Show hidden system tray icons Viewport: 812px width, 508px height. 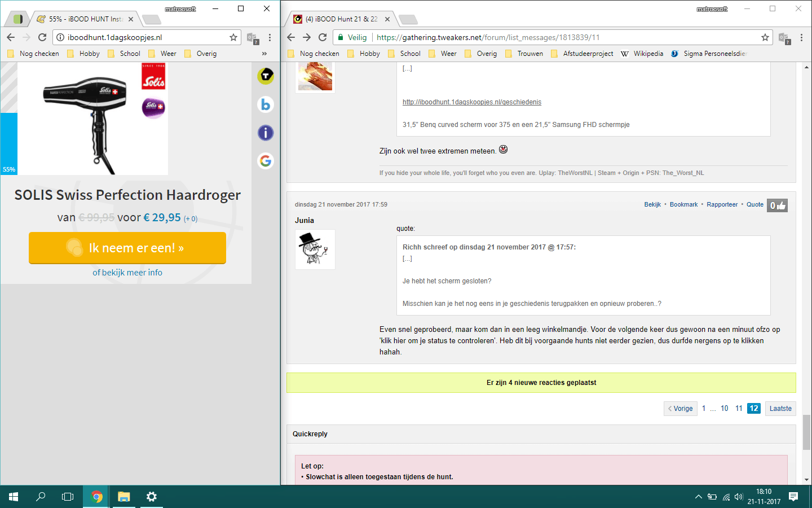click(x=699, y=497)
